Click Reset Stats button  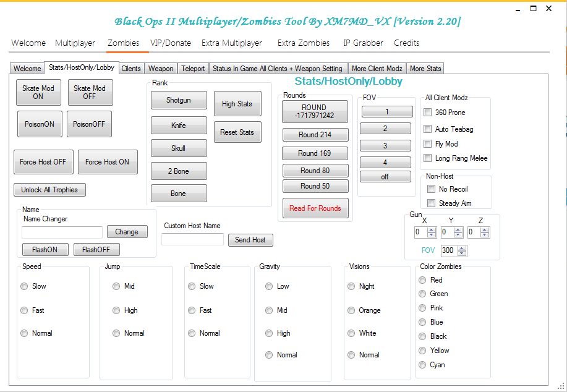237,132
